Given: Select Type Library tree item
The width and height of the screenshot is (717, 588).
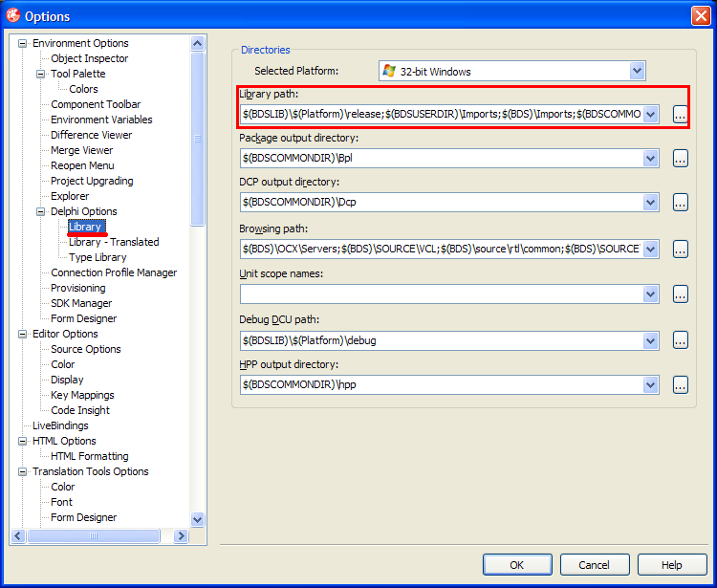Looking at the screenshot, I should tap(98, 257).
